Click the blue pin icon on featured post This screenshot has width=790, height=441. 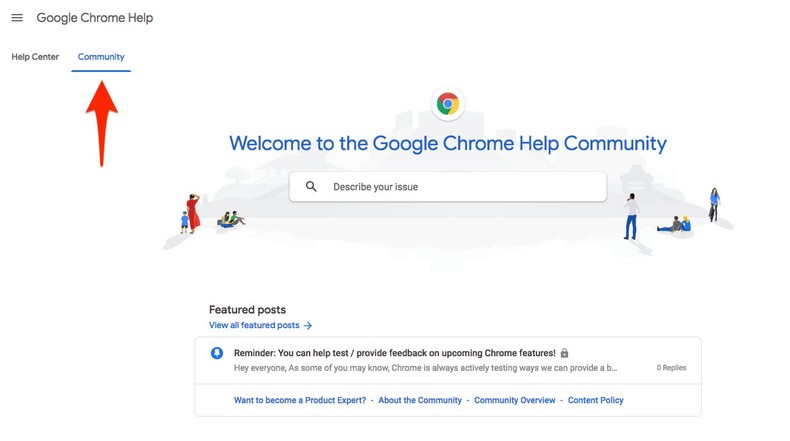[217, 354]
